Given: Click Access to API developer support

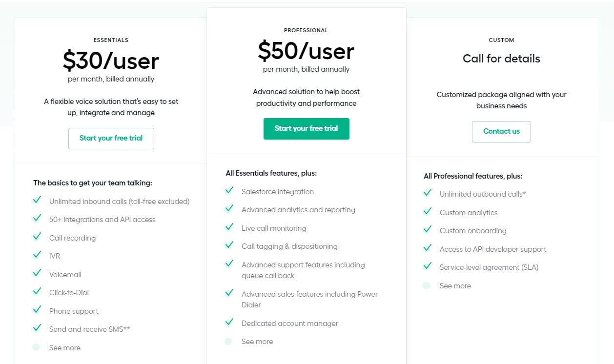Looking at the screenshot, I should tap(492, 249).
